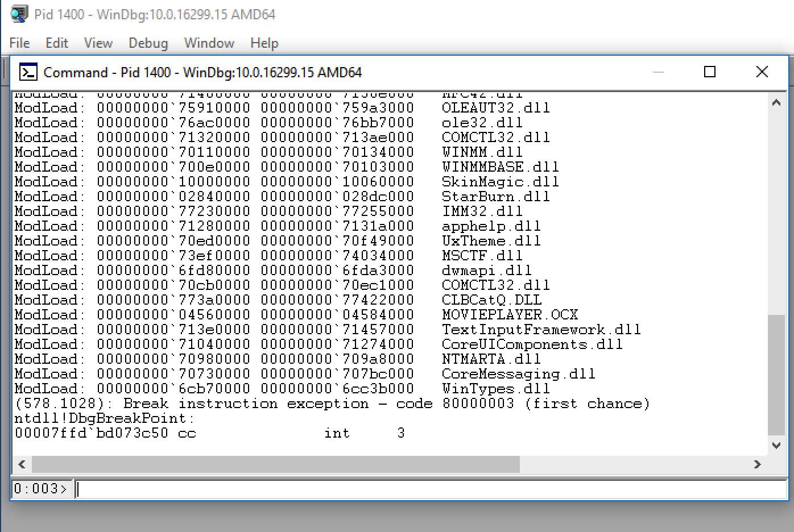Click the MSCTF.dll module name
Screen dimensions: 794x532
pyautogui.click(x=482, y=256)
